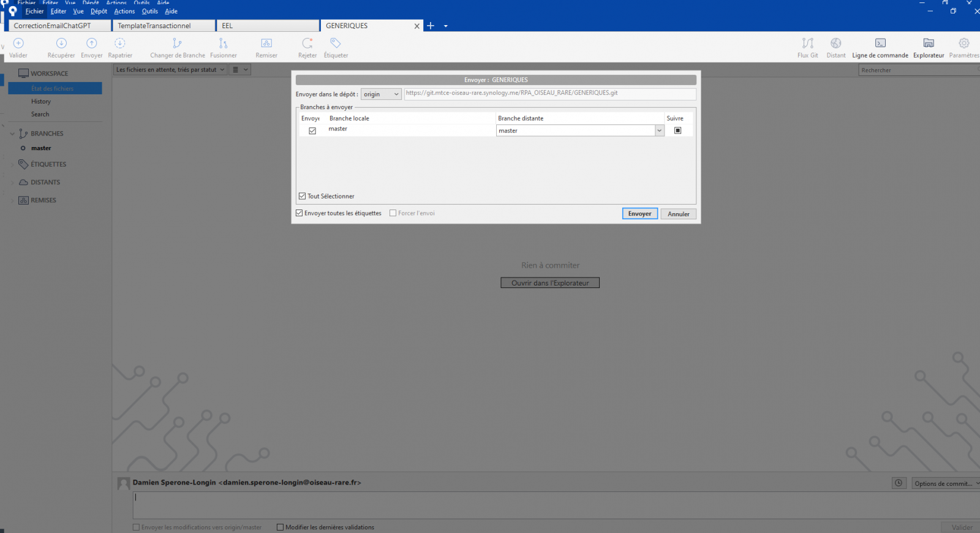Open Ligne de commande terminal

pos(880,43)
